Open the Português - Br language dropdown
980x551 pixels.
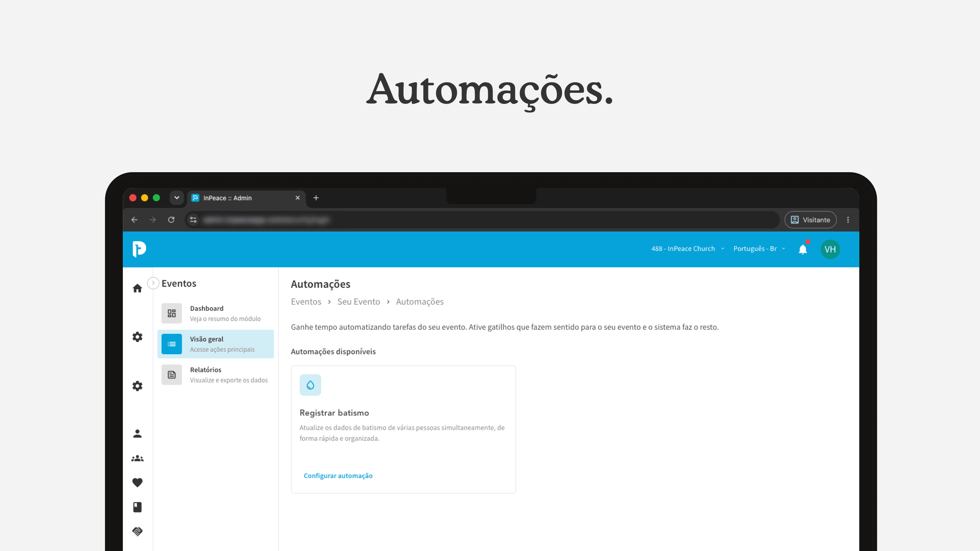pyautogui.click(x=759, y=249)
